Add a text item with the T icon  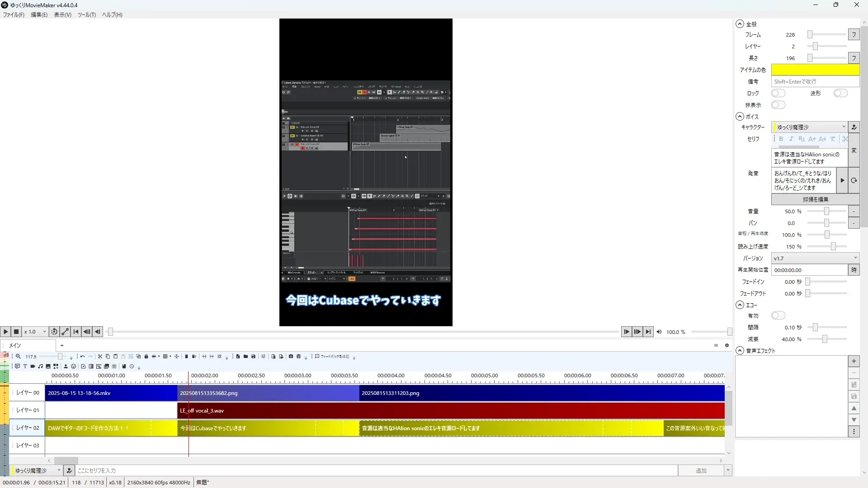click(x=25, y=366)
